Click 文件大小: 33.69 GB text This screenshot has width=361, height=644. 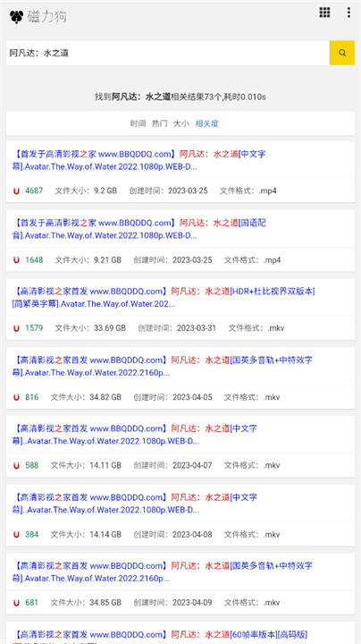90,328
